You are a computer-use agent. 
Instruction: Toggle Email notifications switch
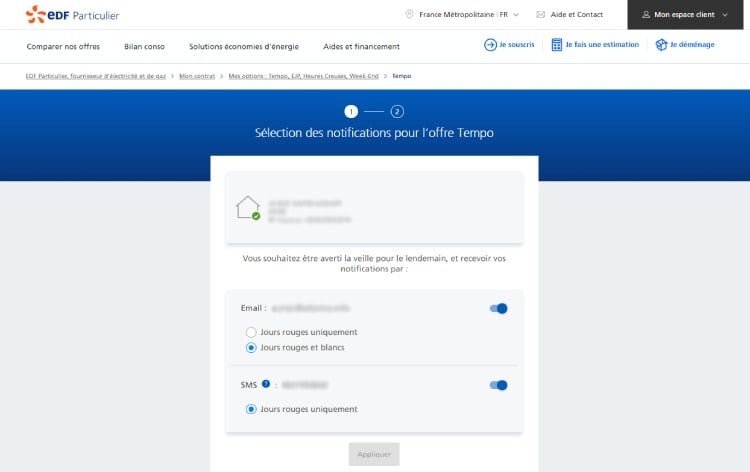[x=498, y=308]
